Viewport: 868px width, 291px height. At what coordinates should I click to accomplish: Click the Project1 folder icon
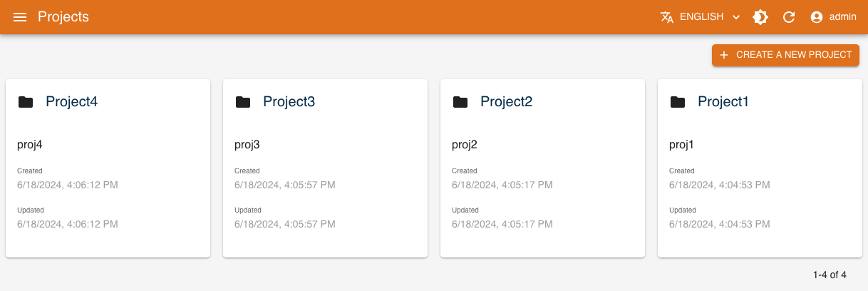(678, 102)
